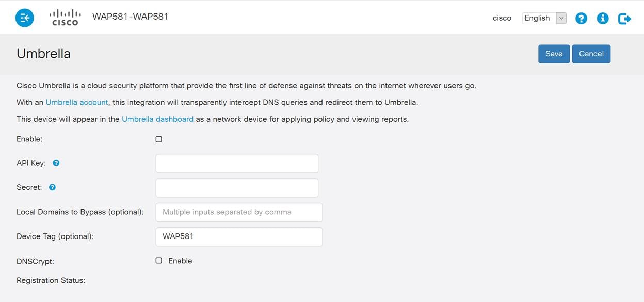Show Secret help tooltip icon
Screen dimensions: 644x302
[52, 187]
